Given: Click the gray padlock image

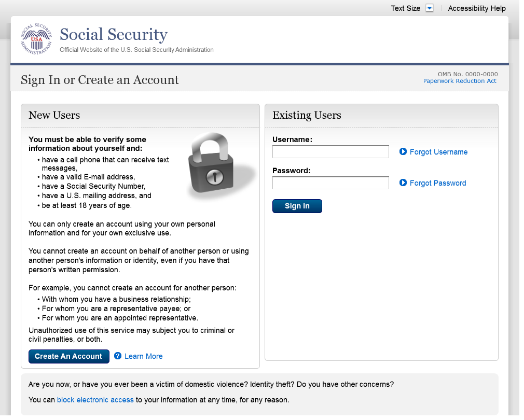Looking at the screenshot, I should 218,166.
